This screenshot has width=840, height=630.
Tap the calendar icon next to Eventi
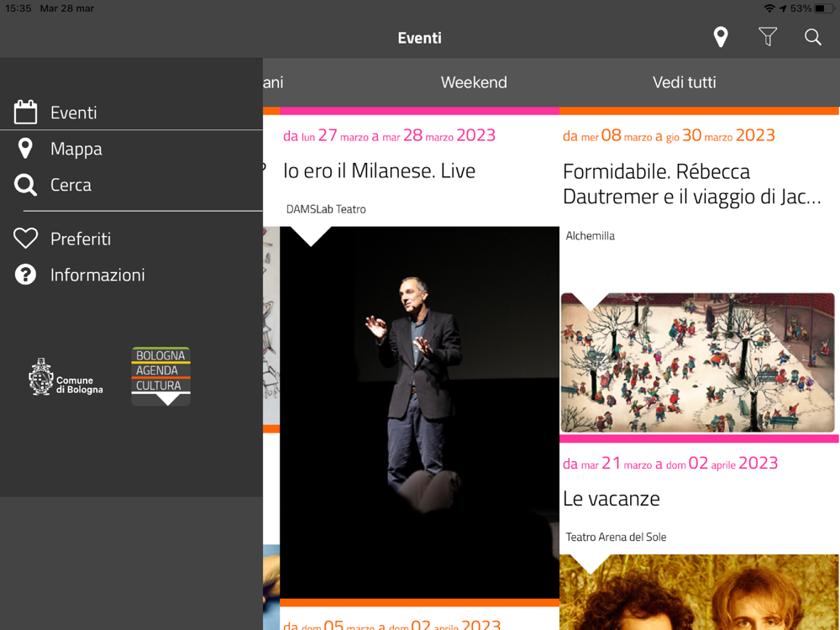point(25,112)
